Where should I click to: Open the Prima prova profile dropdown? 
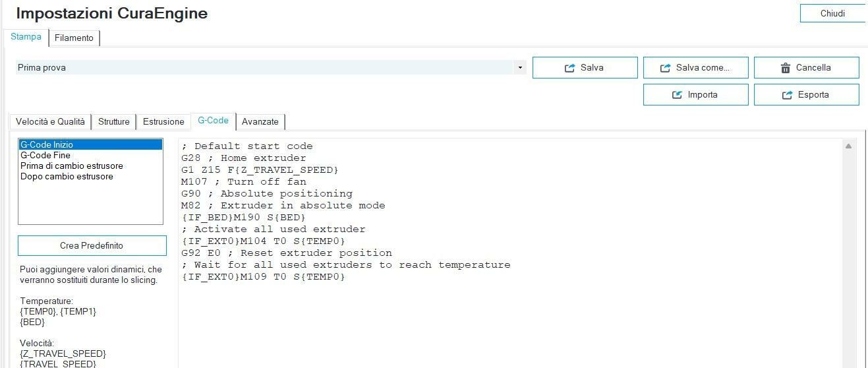(x=520, y=67)
